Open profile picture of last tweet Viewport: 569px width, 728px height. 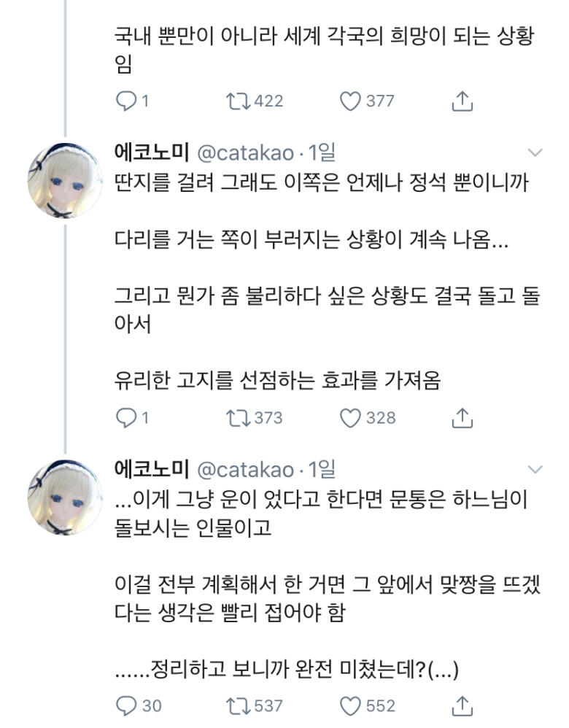65,497
